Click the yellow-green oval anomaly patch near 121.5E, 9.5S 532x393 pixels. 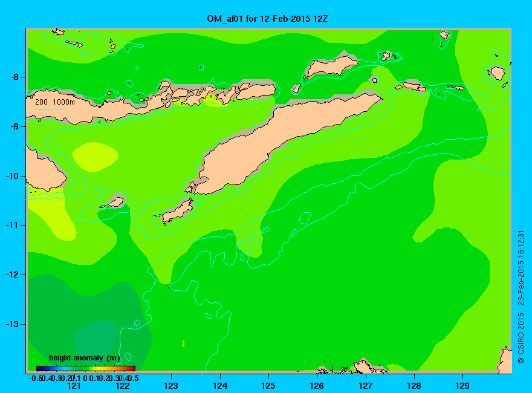tap(96, 157)
